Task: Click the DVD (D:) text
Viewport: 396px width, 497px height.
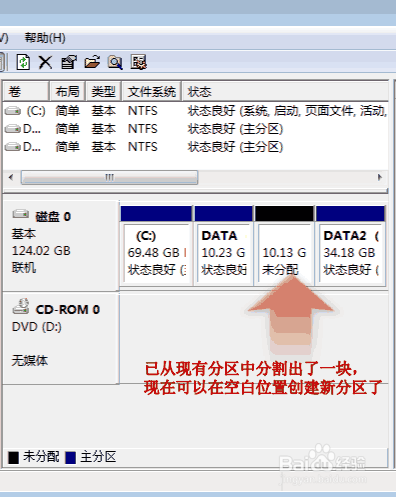Action: click(x=37, y=327)
